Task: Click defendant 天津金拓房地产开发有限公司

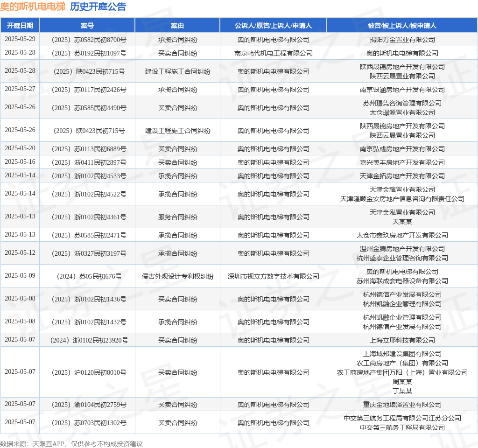Action: pos(402,176)
